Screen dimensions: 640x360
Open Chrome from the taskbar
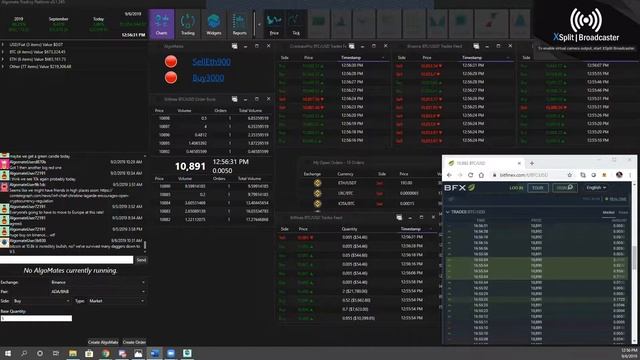coord(106,353)
